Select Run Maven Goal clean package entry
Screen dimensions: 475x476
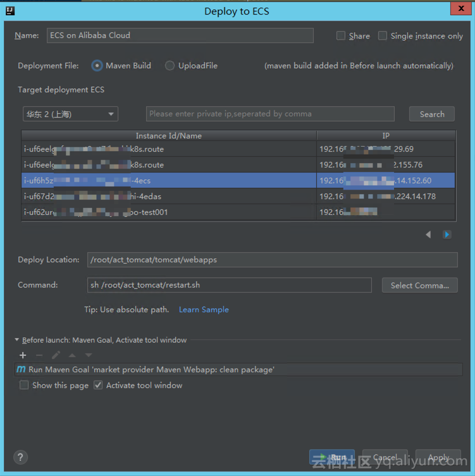pos(238,369)
